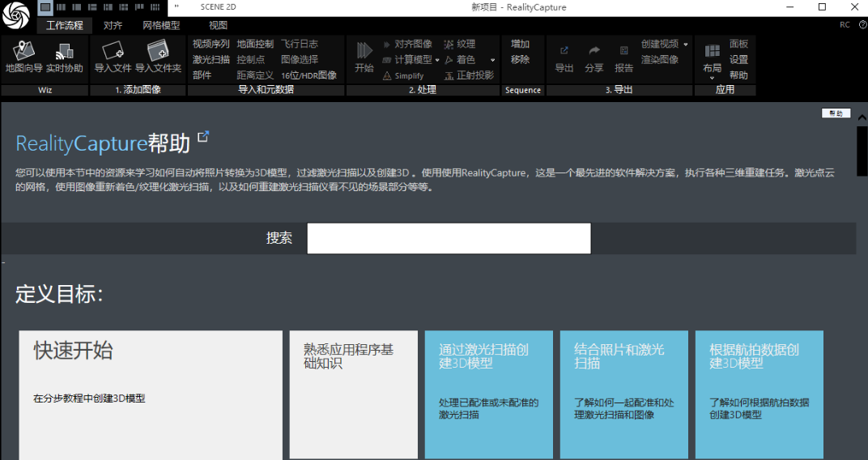This screenshot has width=868, height=460.
Task: Click into the 搜索 search input field
Action: [x=449, y=238]
